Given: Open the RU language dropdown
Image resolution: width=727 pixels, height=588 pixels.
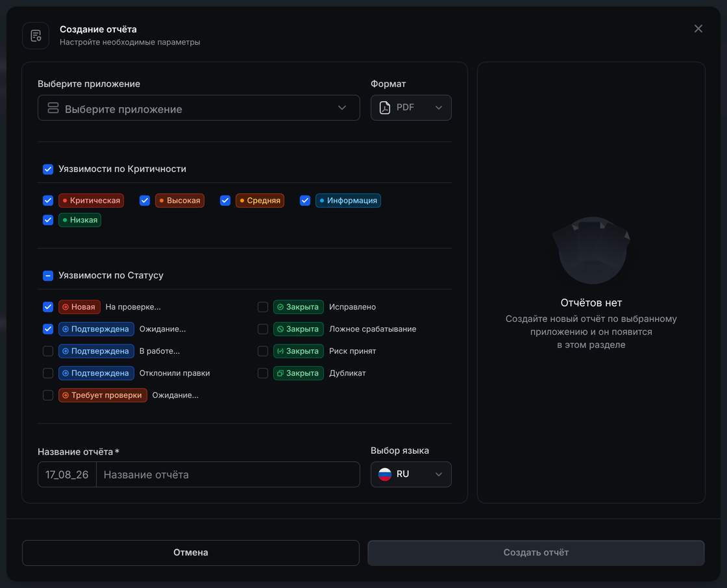Looking at the screenshot, I should [x=411, y=474].
